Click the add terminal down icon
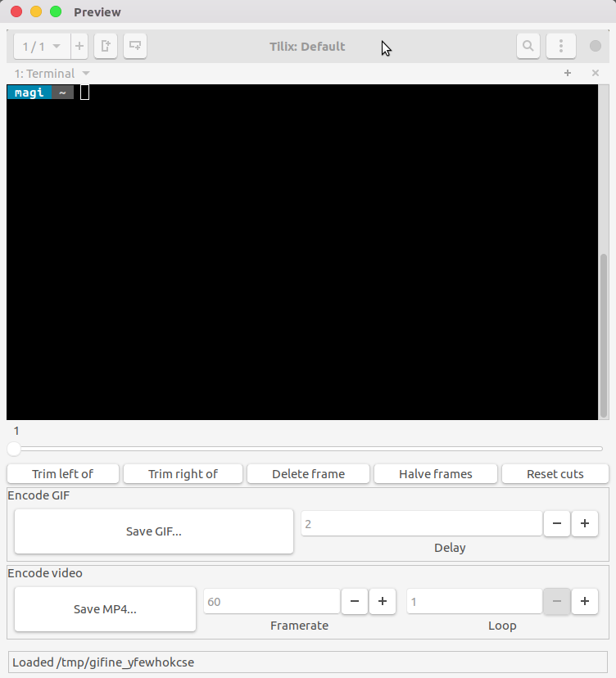The image size is (616, 678). [135, 46]
